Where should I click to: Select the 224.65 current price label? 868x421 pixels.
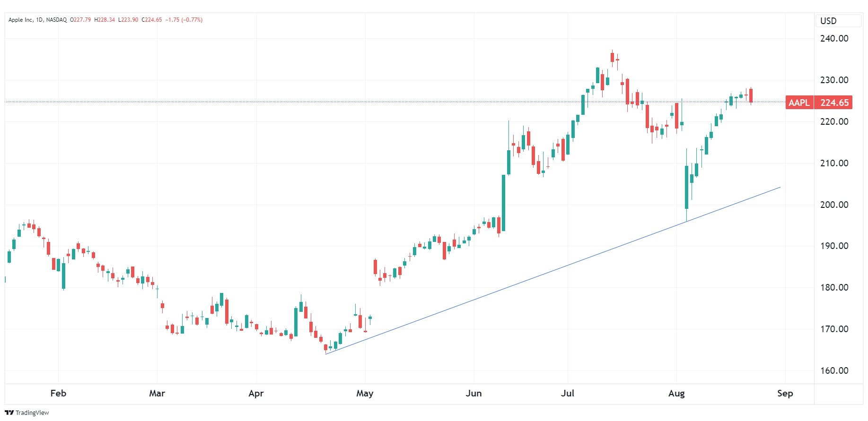tap(833, 103)
